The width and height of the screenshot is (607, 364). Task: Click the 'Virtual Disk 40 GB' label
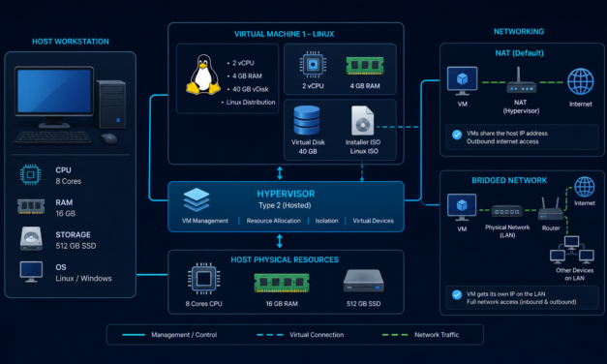click(308, 147)
